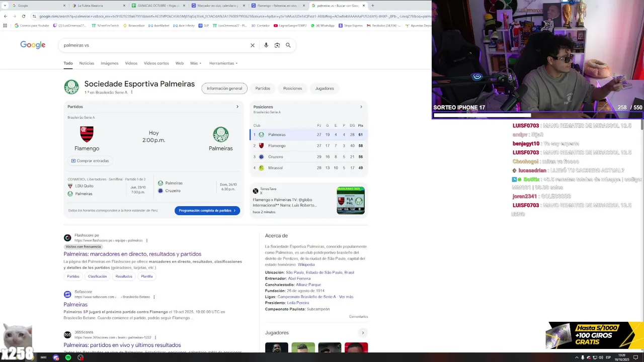This screenshot has width=644, height=362.
Task: Select the Jugadores chip
Action: (x=325, y=88)
